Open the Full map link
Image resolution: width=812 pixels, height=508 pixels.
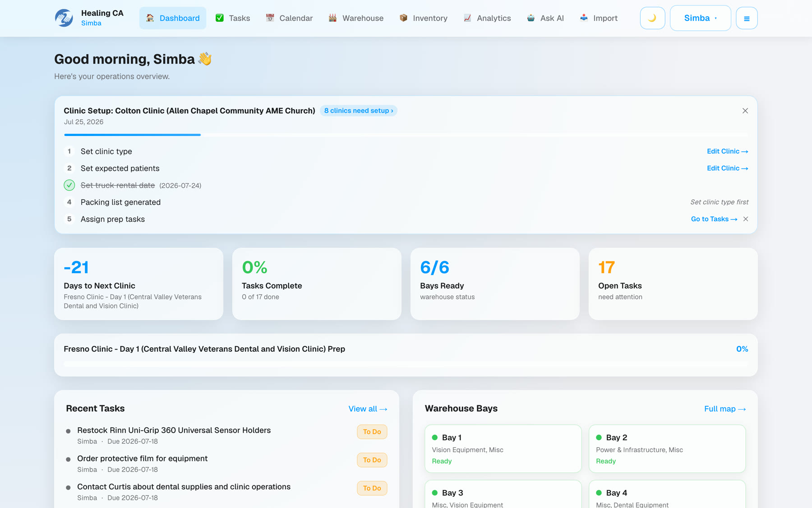coord(725,409)
